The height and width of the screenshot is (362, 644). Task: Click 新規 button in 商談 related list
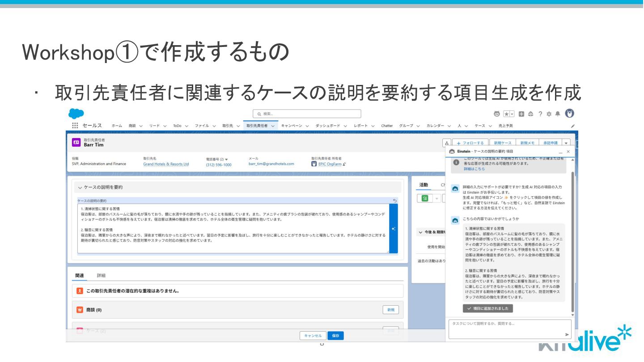coord(391,310)
